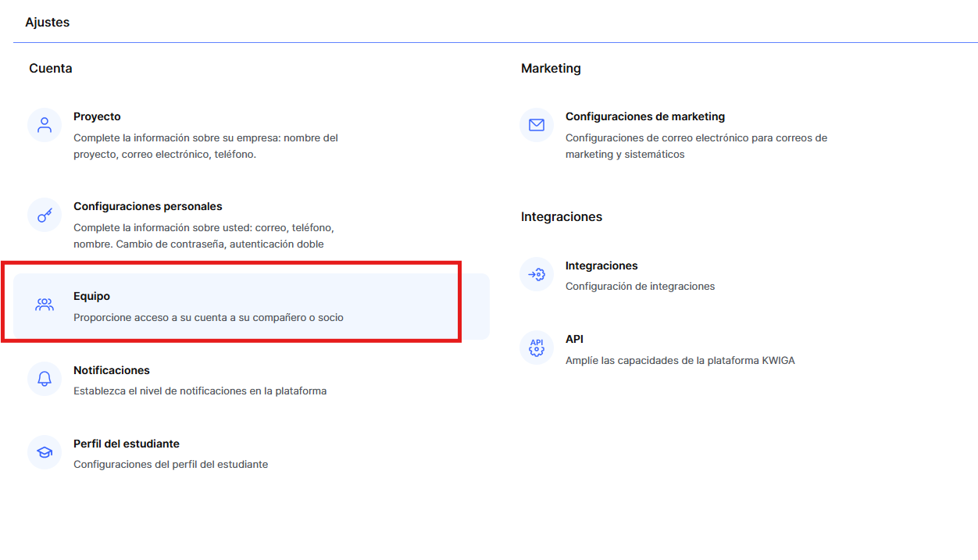Open Perfil del estudiante title link
The image size is (978, 560).
coord(127,444)
